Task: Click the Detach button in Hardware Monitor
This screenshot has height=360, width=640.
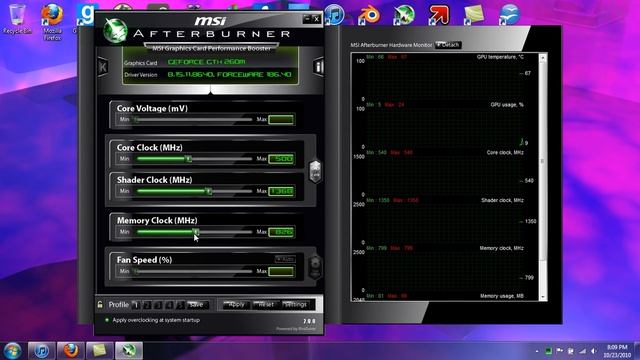Action: coord(448,45)
